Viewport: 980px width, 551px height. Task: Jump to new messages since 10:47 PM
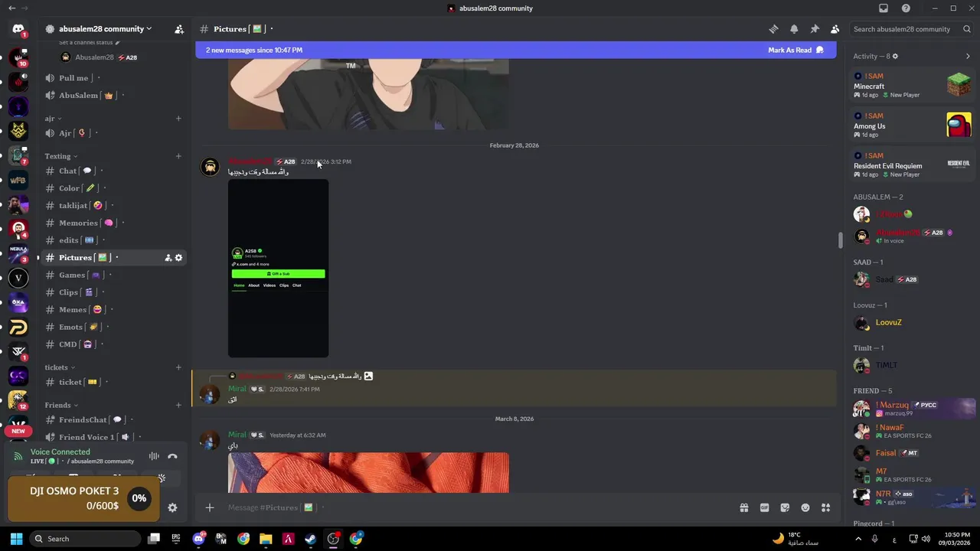(253, 51)
